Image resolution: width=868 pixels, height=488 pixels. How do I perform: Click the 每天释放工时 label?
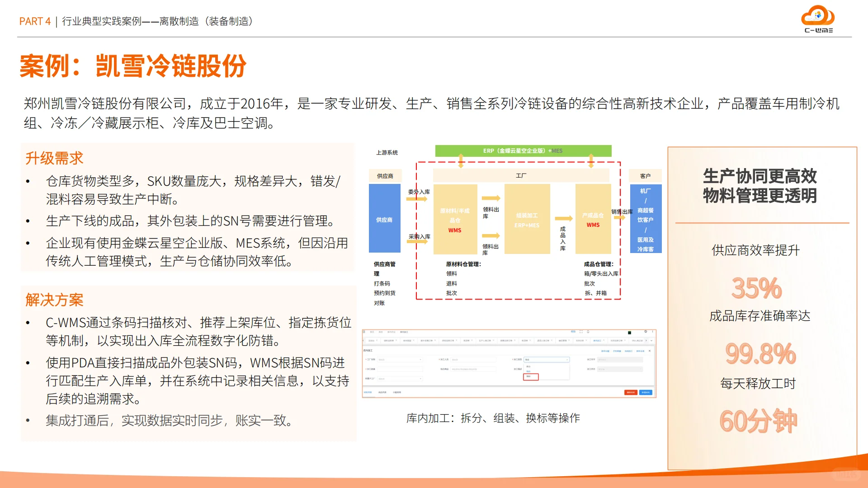758,384
